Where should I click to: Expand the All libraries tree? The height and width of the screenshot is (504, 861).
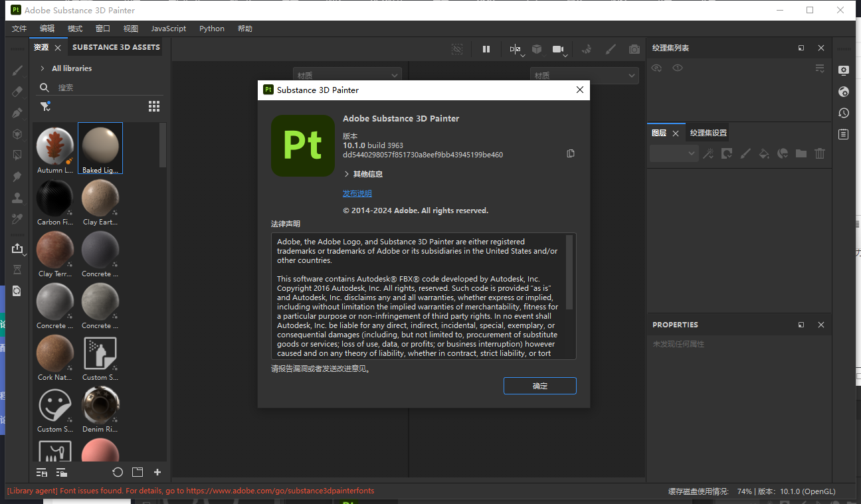tap(43, 68)
